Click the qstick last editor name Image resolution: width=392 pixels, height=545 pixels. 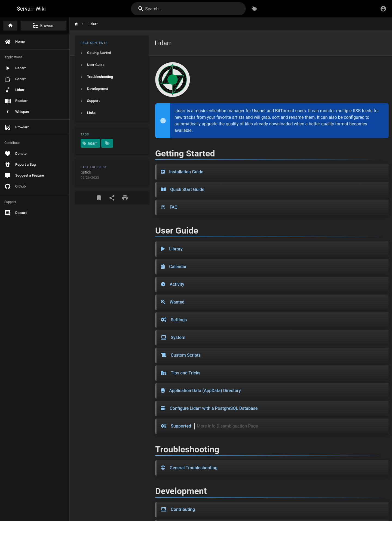[86, 172]
